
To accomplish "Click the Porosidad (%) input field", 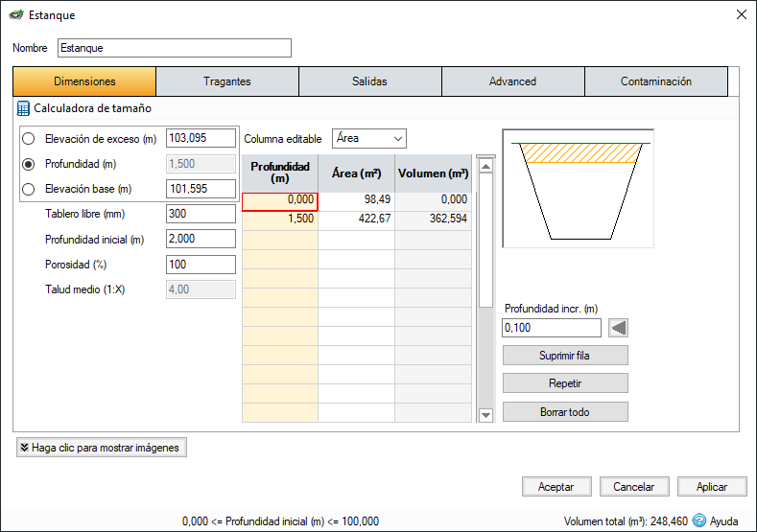I will point(201,265).
